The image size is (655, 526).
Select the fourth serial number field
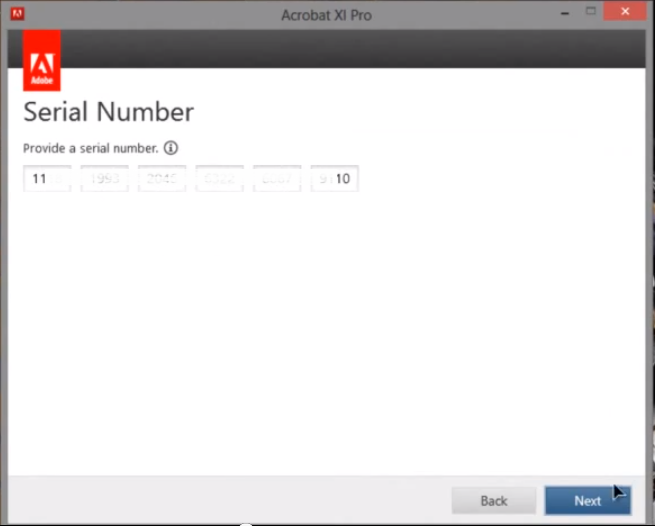pos(220,179)
